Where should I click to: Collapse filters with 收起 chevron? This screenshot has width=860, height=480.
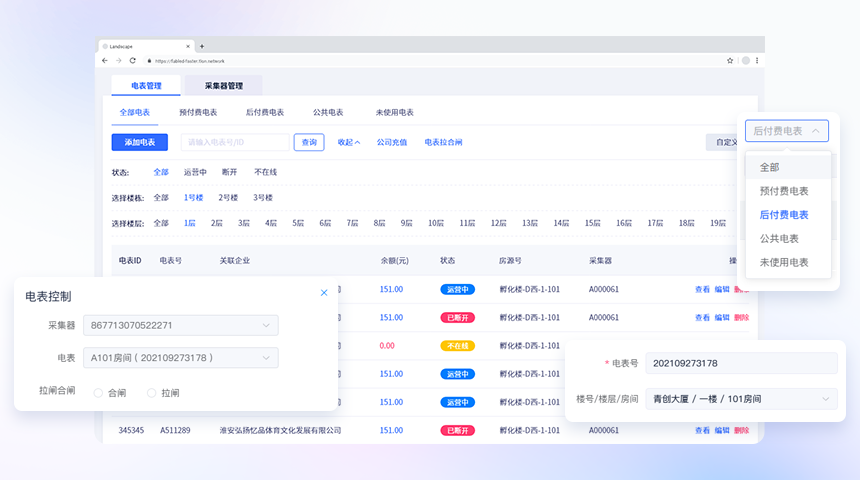click(349, 142)
